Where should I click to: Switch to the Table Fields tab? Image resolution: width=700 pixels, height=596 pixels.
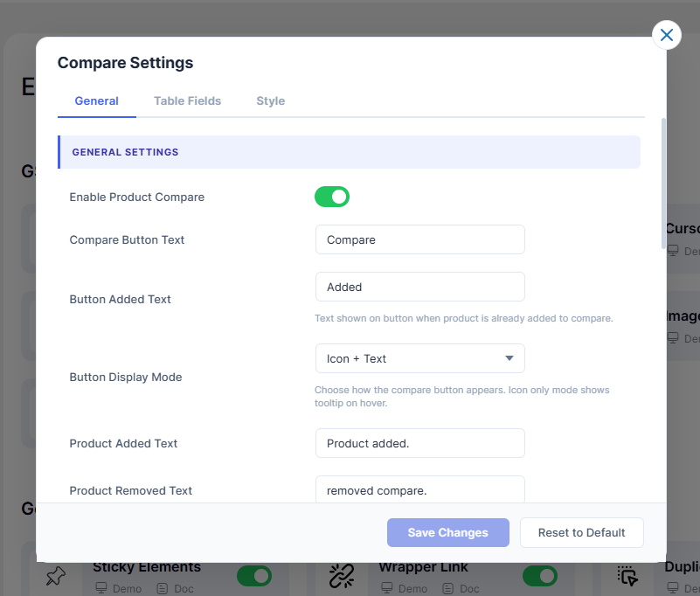[187, 101]
